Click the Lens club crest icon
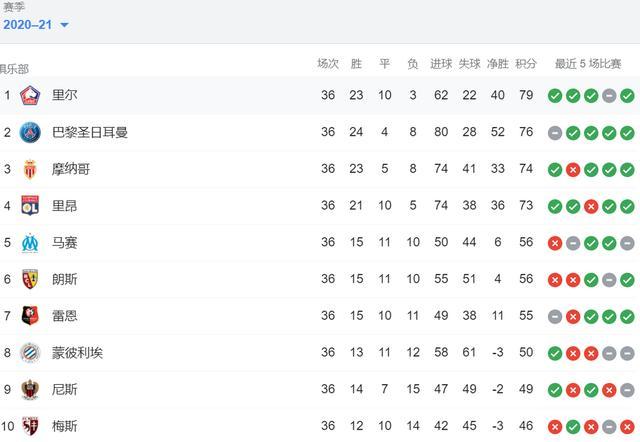640x442 pixels. tap(30, 279)
